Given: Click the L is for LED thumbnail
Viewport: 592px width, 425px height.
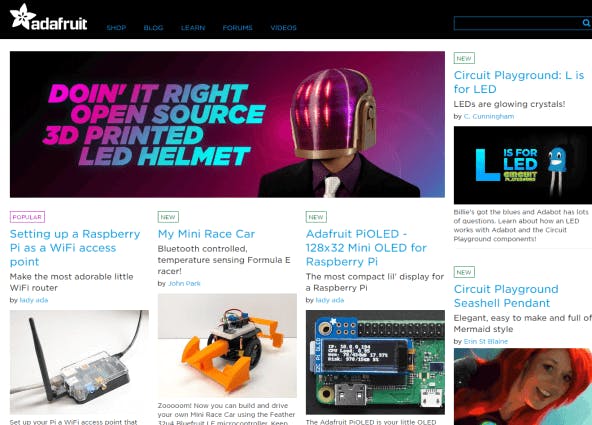Looking at the screenshot, I should click(x=523, y=165).
